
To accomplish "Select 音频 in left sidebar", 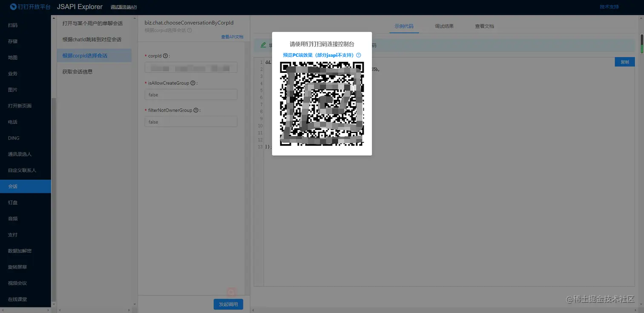I will coord(25,219).
